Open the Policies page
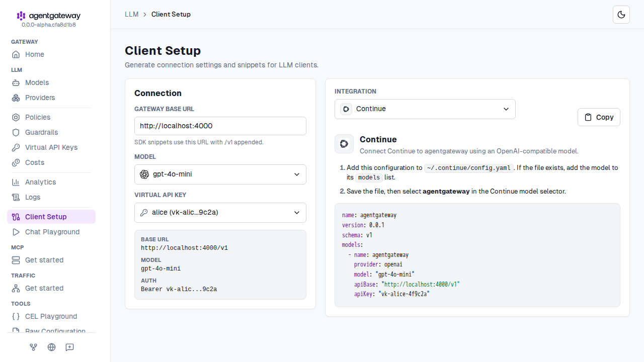The image size is (644, 362). click(51, 117)
